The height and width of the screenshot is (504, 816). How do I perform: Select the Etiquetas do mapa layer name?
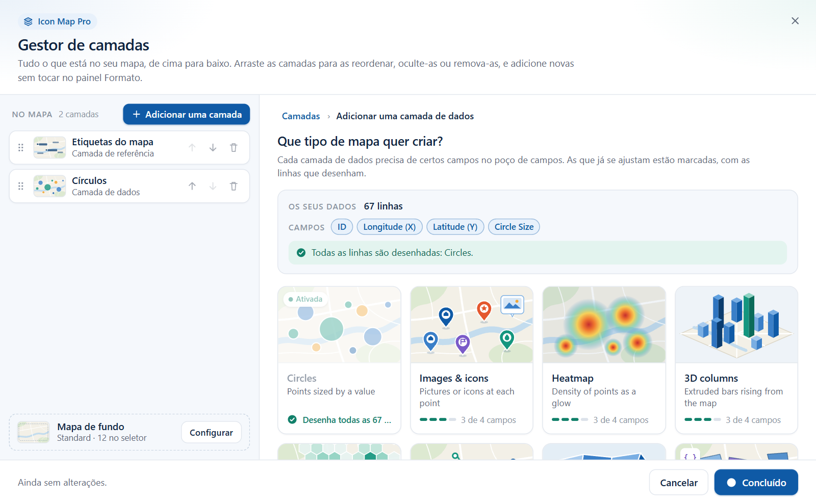tap(113, 142)
